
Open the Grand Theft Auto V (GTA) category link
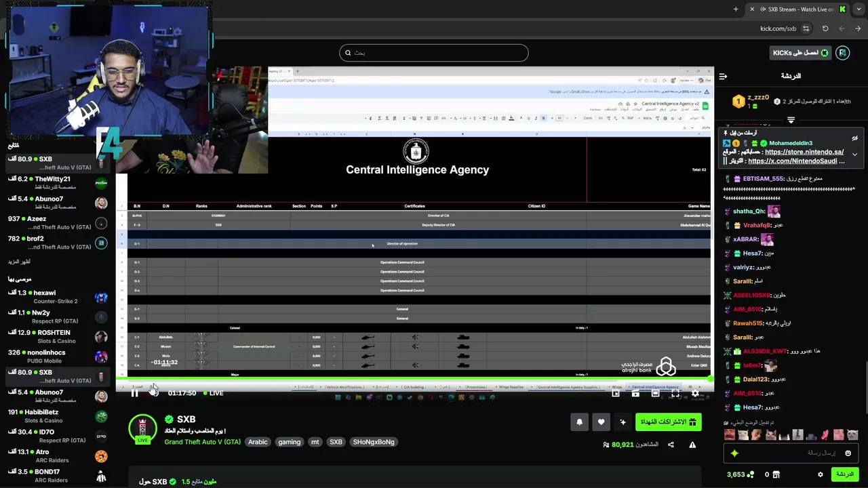coord(202,442)
